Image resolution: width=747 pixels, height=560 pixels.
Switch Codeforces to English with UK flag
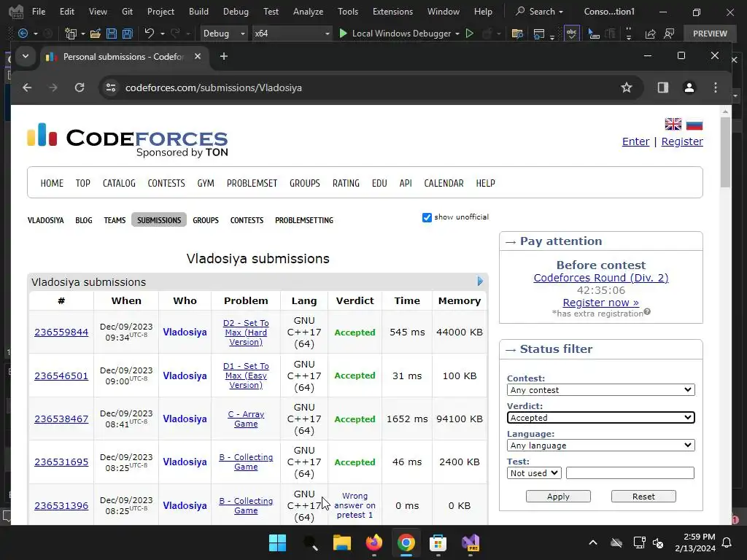[x=673, y=124]
